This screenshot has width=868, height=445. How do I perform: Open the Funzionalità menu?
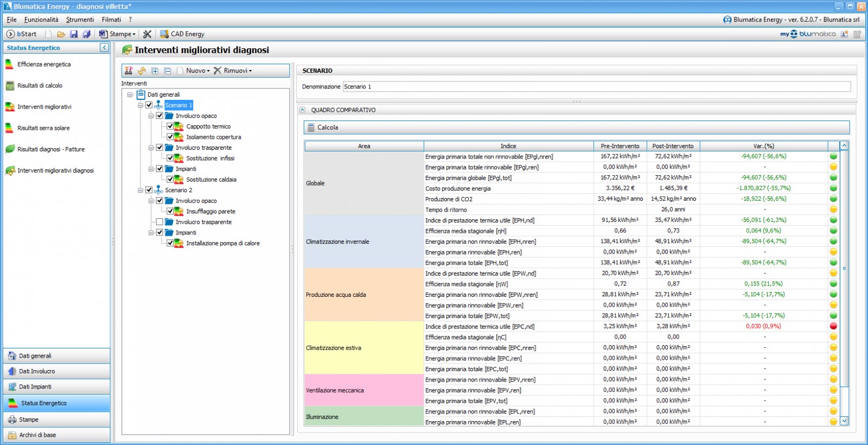point(41,20)
